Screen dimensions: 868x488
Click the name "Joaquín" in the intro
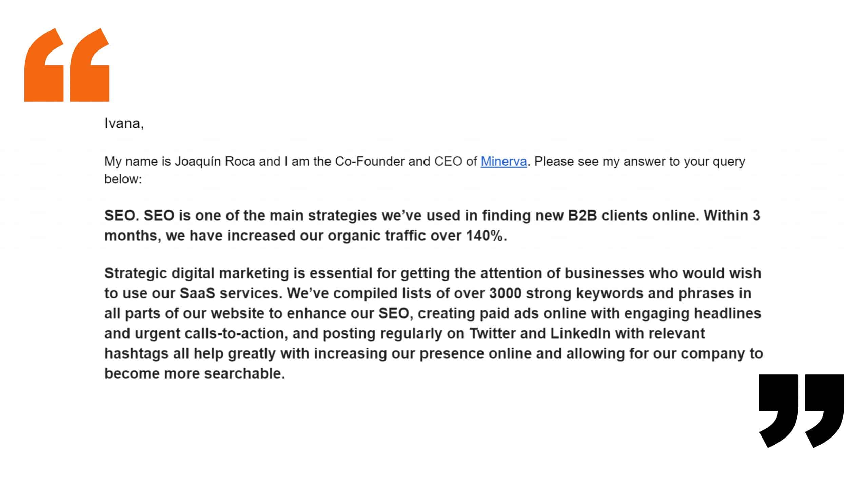pos(198,161)
